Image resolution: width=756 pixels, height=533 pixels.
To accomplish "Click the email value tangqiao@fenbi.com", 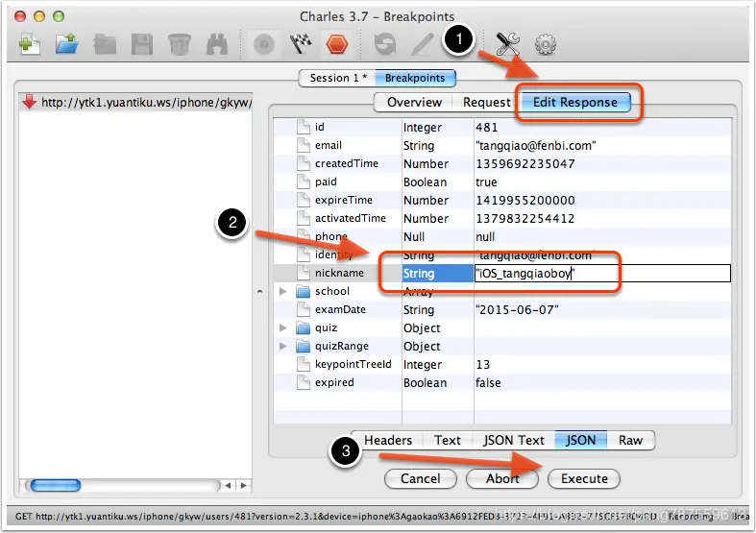I will pyautogui.click(x=536, y=145).
